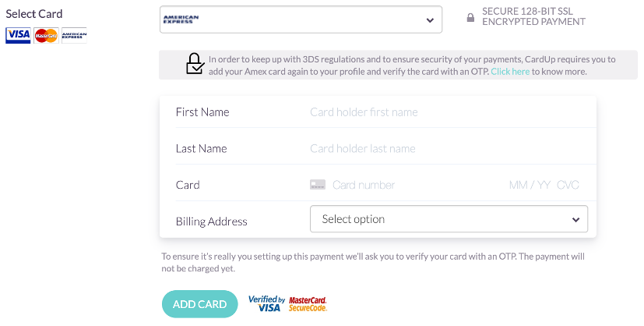Open the American Express card selector dropdown
This screenshot has width=644, height=326.
[301, 20]
